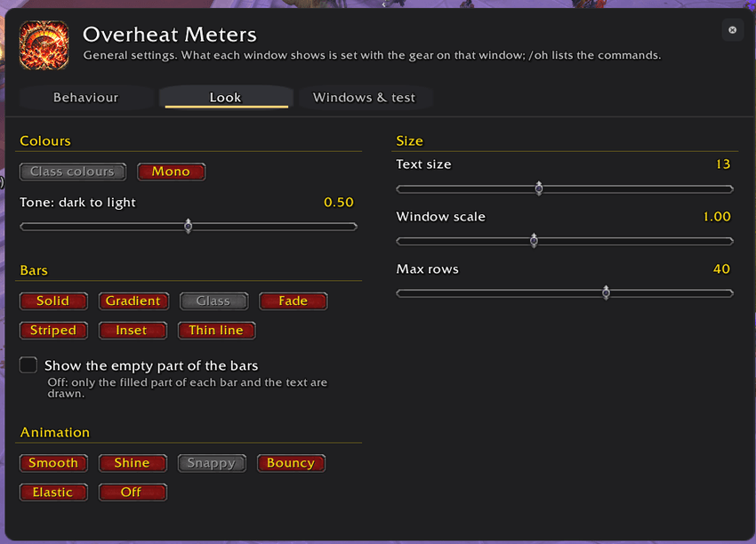Pick the Gradient bar style
756x544 pixels.
point(133,301)
